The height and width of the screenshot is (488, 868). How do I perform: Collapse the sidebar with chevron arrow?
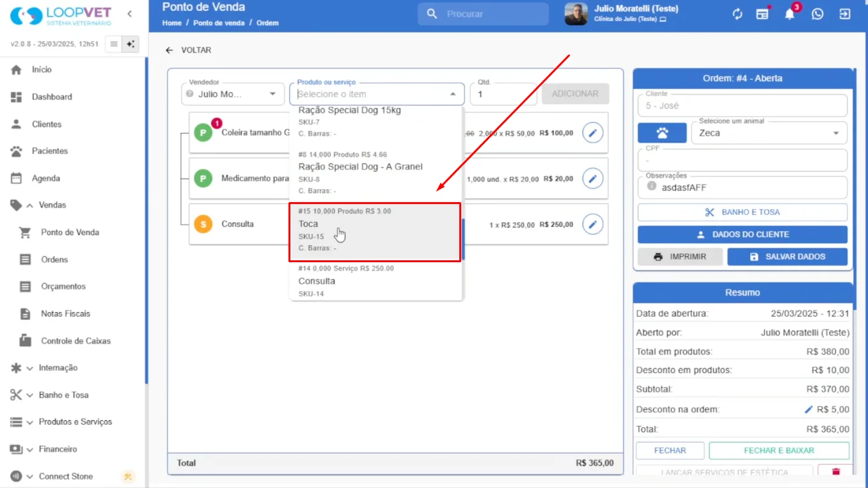coord(129,13)
